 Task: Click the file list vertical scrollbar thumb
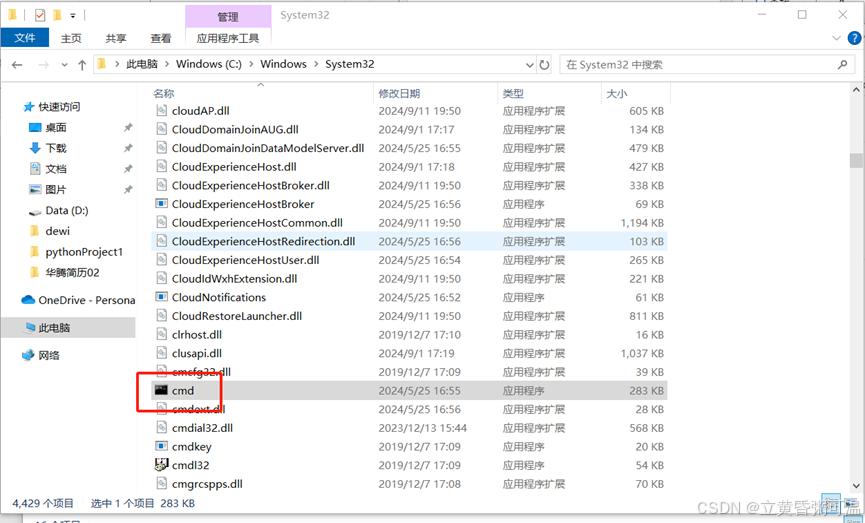click(856, 161)
